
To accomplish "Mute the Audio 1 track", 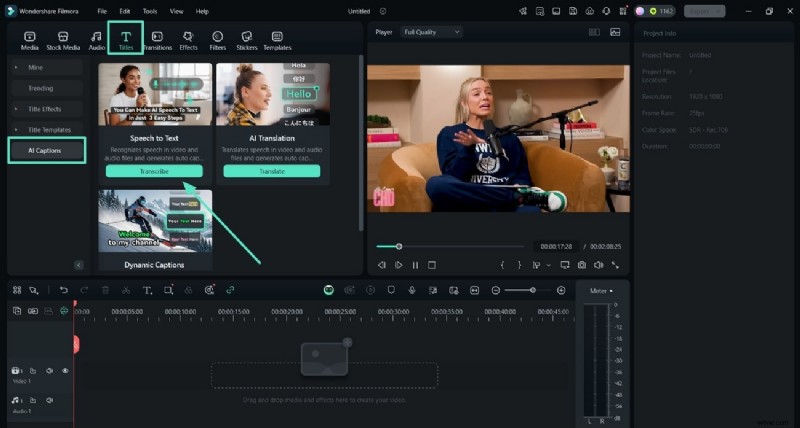I will click(x=48, y=401).
